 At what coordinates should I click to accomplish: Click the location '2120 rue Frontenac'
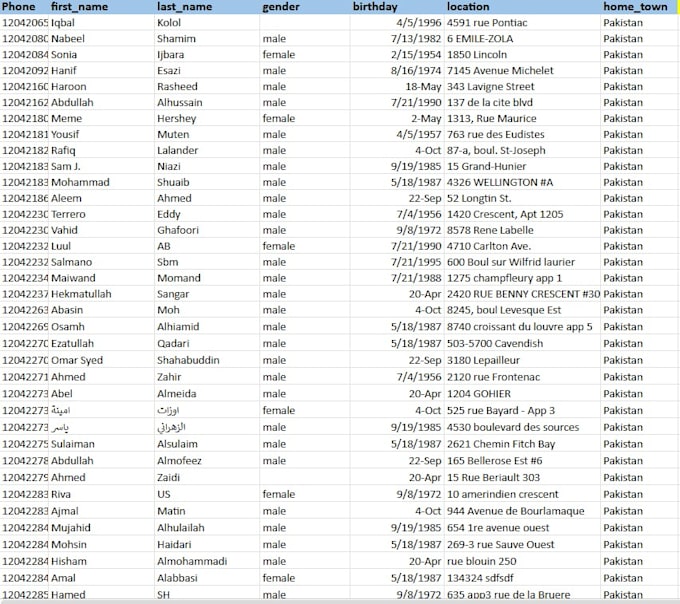click(x=493, y=377)
